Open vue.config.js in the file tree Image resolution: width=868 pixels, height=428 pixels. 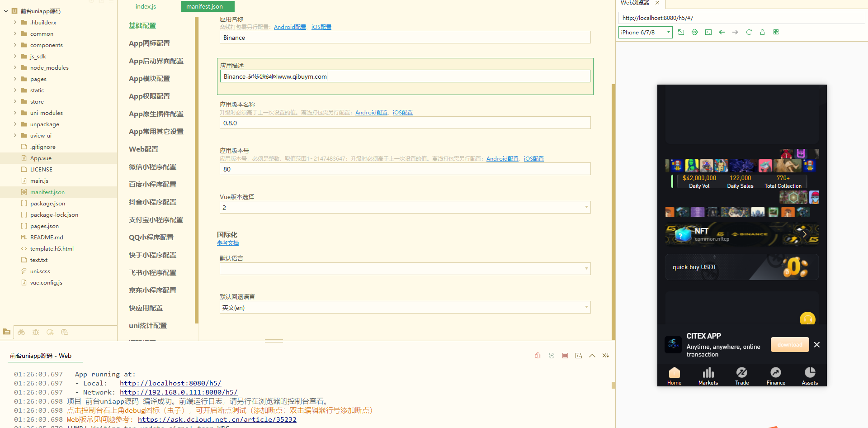pos(46,283)
